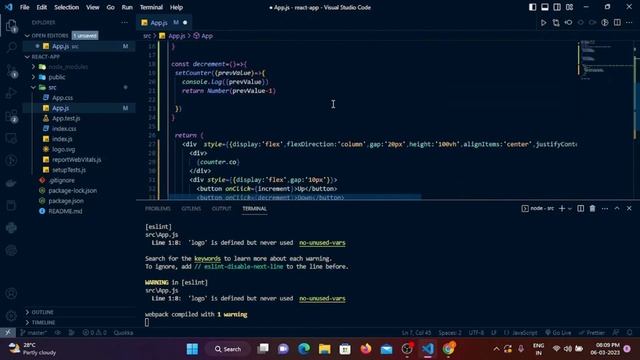Add a new terminal with plus icon
This screenshot has height=360, width=640.
click(x=562, y=209)
